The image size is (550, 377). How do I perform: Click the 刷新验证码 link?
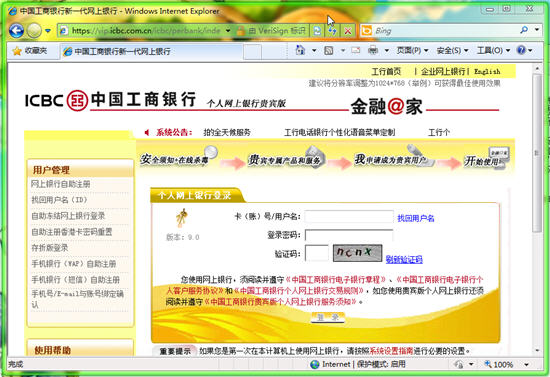404,260
